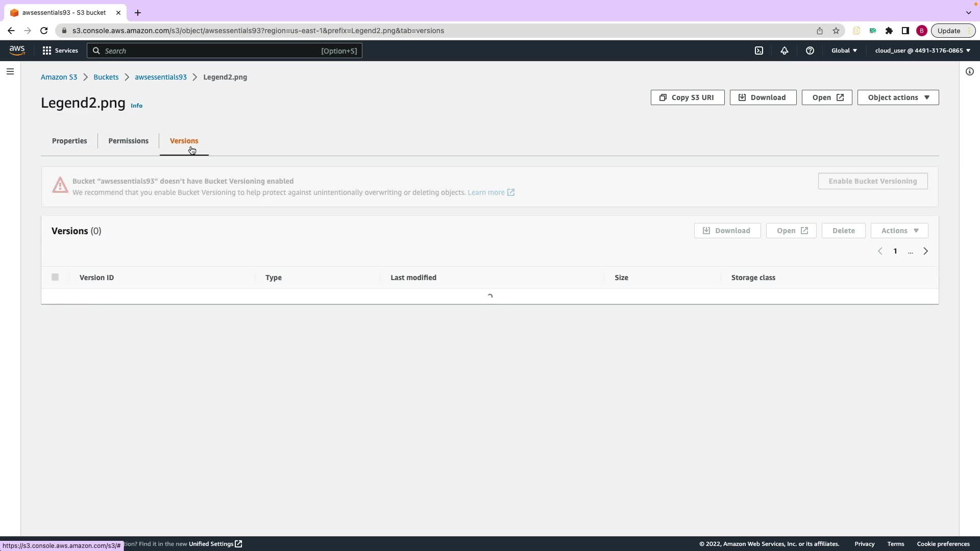Click the browser reload icon
This screenshot has height=551, width=980.
[x=44, y=31]
